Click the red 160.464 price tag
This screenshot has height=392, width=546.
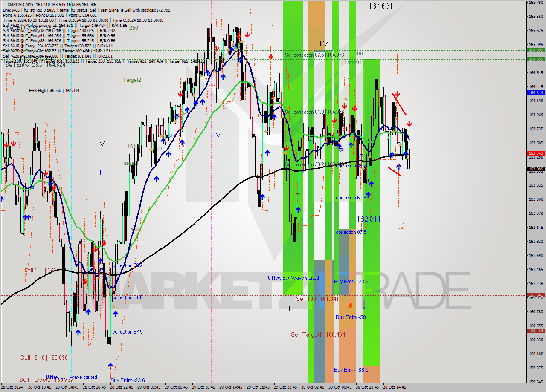pyautogui.click(x=536, y=331)
